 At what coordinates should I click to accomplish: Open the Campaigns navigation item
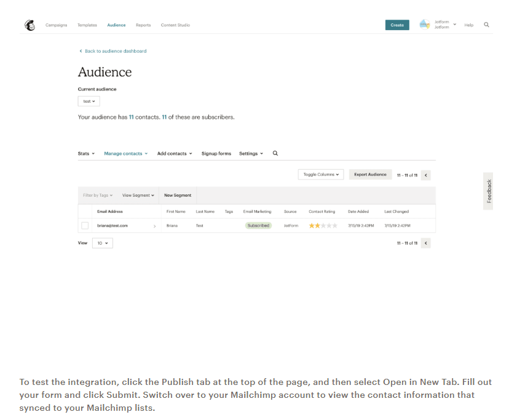56,25
